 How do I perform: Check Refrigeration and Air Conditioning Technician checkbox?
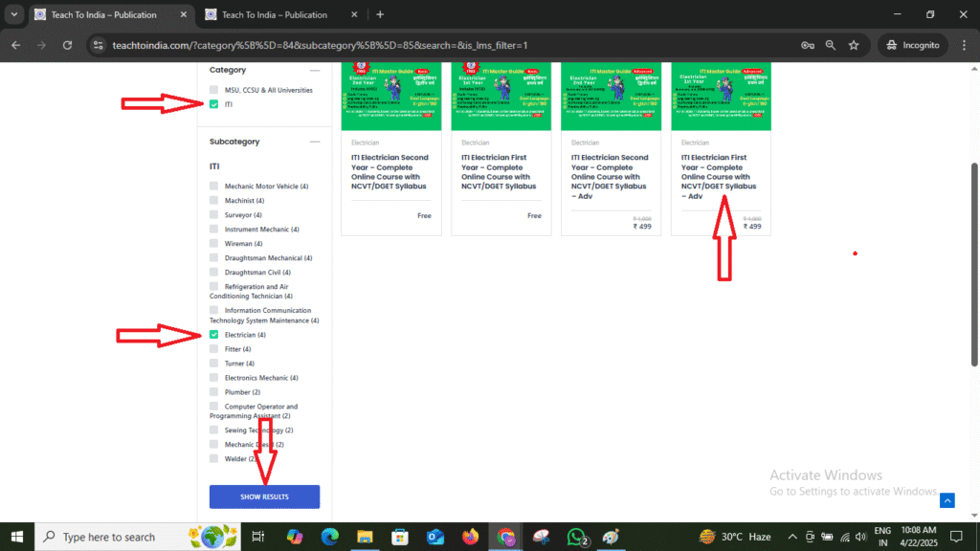(x=213, y=287)
